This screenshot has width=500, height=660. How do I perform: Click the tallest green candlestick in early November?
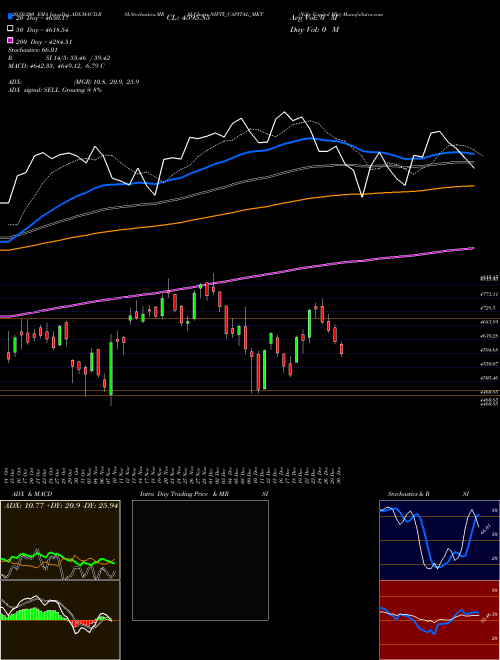(111, 368)
